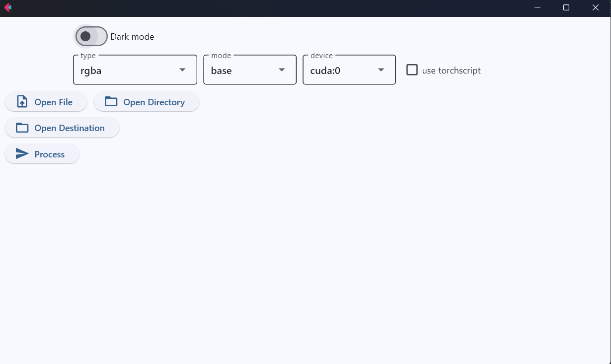611x364 pixels.
Task: Enable dark mode
Action: pos(91,36)
